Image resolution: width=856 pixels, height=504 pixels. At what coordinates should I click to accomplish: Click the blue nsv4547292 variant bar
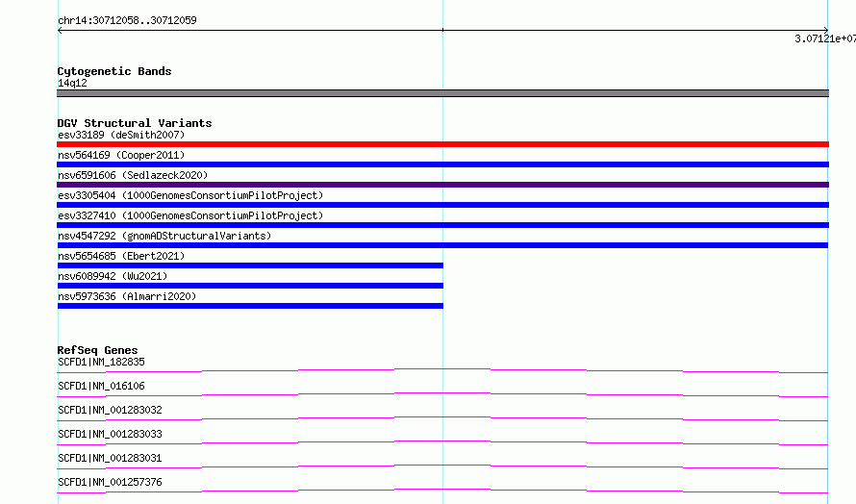442,245
